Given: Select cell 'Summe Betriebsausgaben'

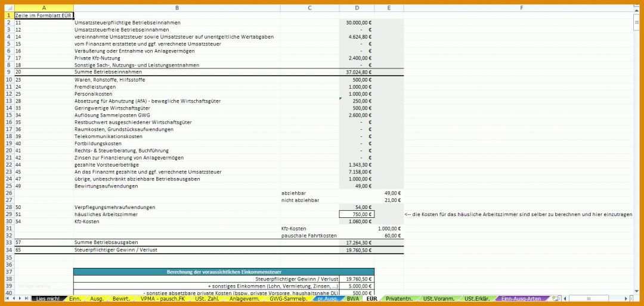Looking at the screenshot, I should (177, 242).
